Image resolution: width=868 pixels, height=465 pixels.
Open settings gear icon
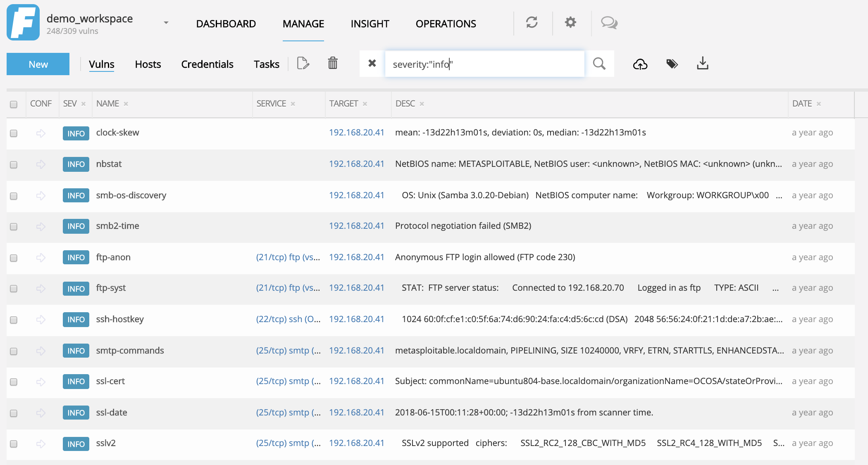point(570,22)
